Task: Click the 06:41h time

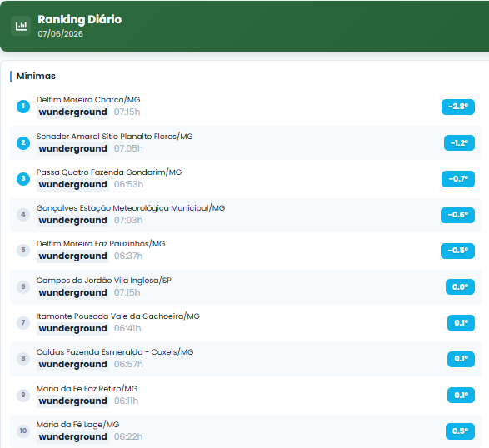Action: tap(127, 329)
